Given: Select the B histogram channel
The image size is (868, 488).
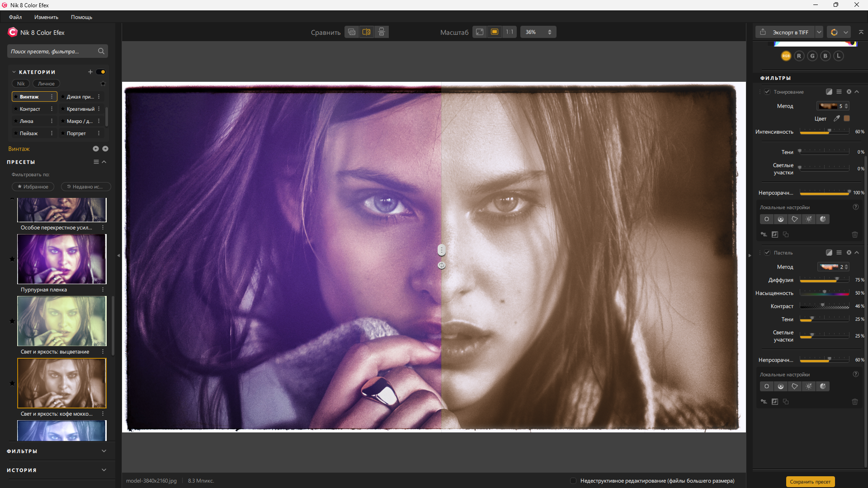Looking at the screenshot, I should point(826,56).
